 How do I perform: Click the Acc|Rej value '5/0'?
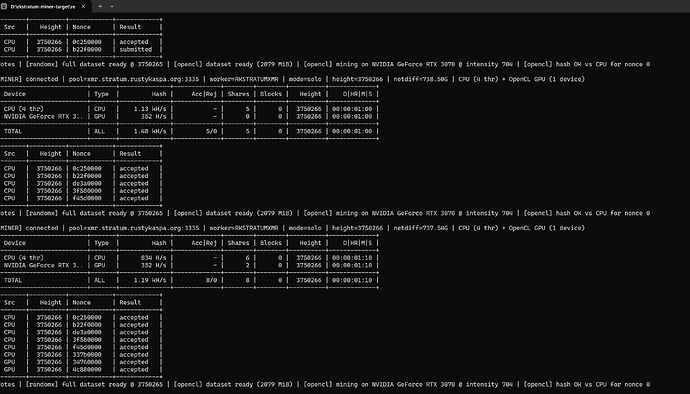point(212,131)
